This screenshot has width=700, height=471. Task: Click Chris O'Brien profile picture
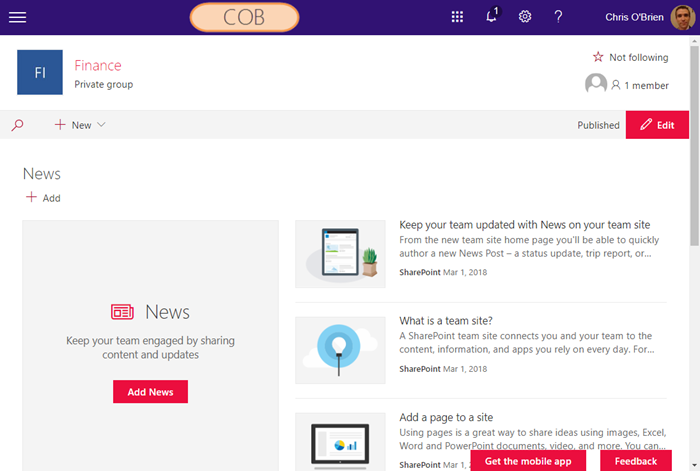point(682,17)
